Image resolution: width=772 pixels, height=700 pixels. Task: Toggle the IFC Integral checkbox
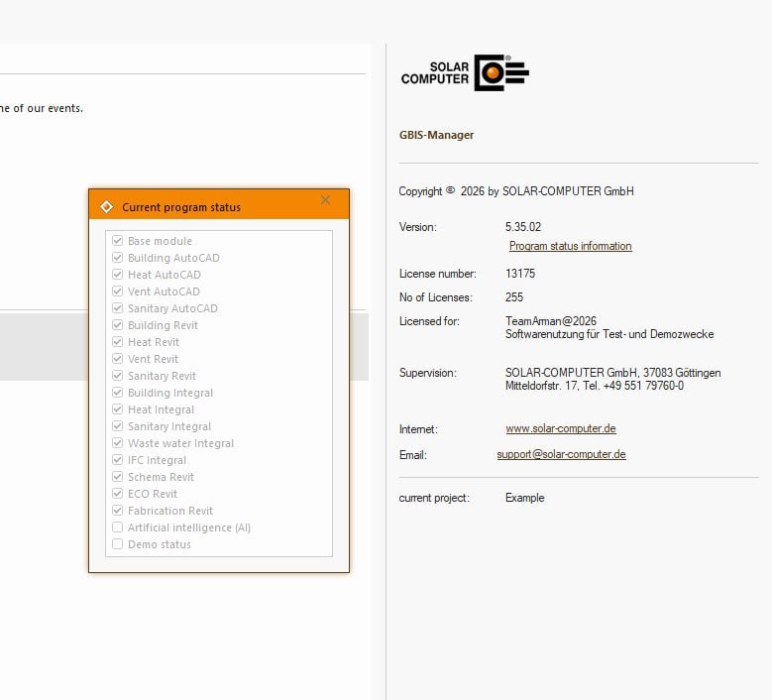tap(117, 460)
